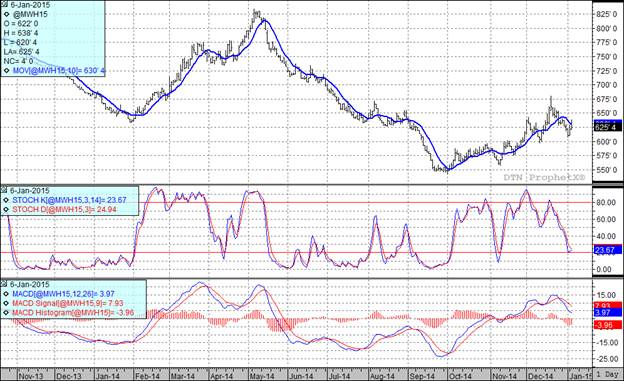Click the diamond marker beside MACD Signal
The width and height of the screenshot is (624, 381).
[x=6, y=303]
